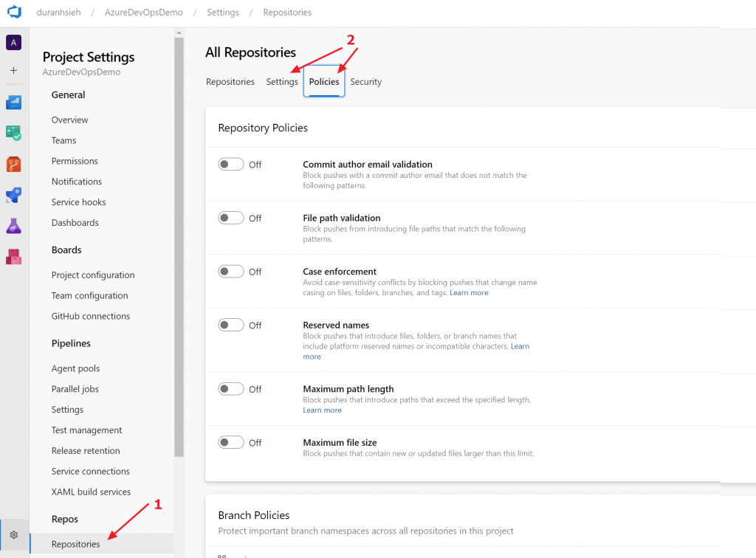This screenshot has height=558, width=756.
Task: Open the Test Plans flask icon
Action: pos(13,226)
